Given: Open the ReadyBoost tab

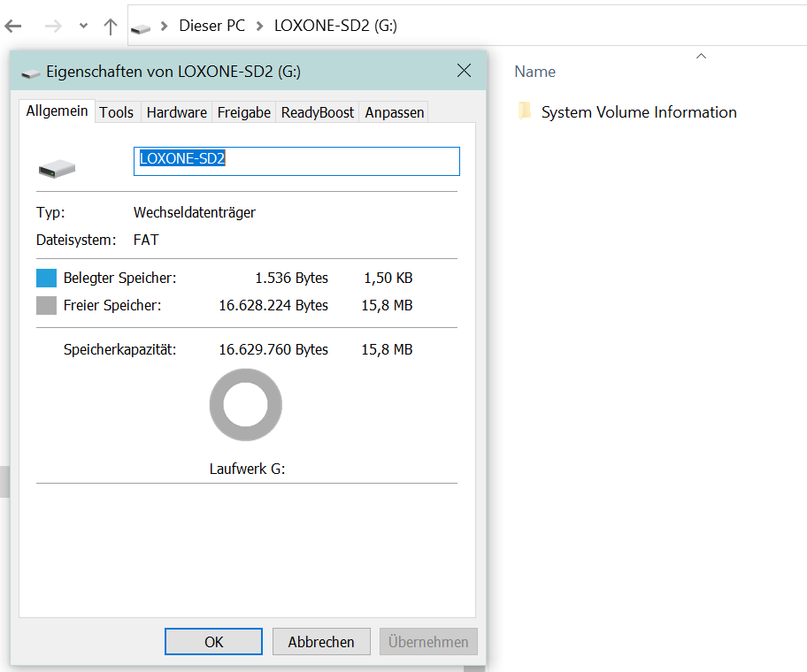Looking at the screenshot, I should point(318,112).
